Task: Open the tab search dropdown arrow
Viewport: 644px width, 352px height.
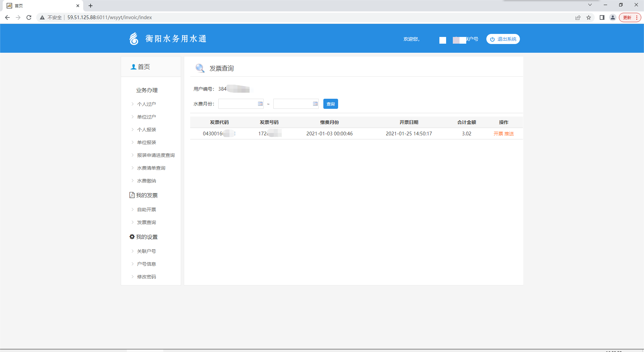Action: pyautogui.click(x=590, y=5)
